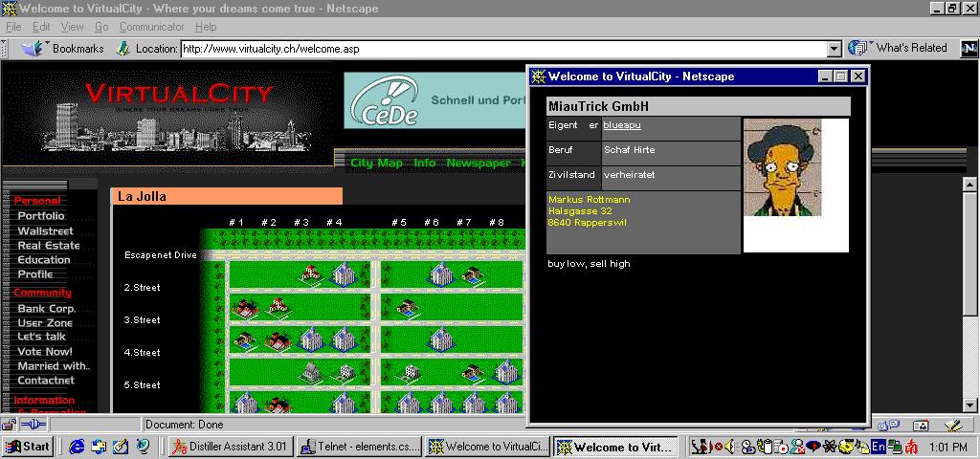Select the white mansion under #4 below Escapenet Drive
Image resolution: width=980 pixels, height=459 pixels.
tap(343, 273)
